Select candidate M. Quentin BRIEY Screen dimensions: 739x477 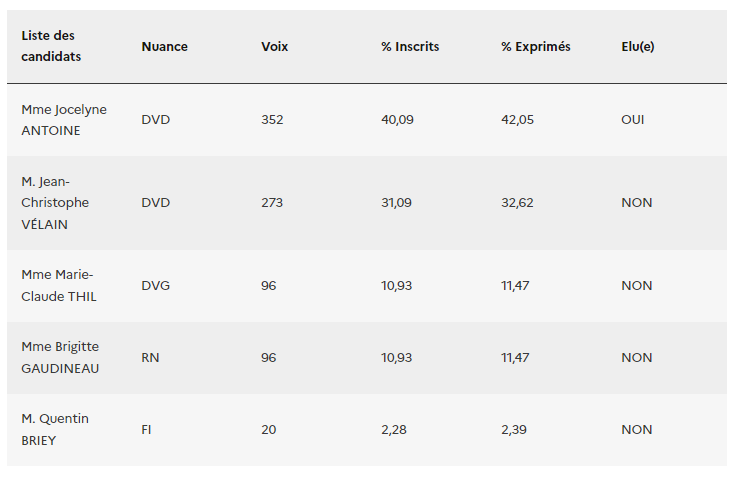point(55,429)
